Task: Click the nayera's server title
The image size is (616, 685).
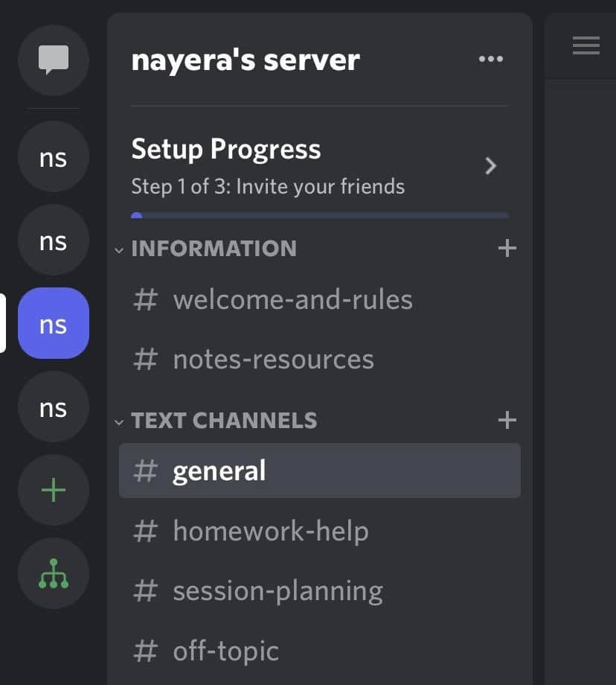Action: tap(246, 60)
